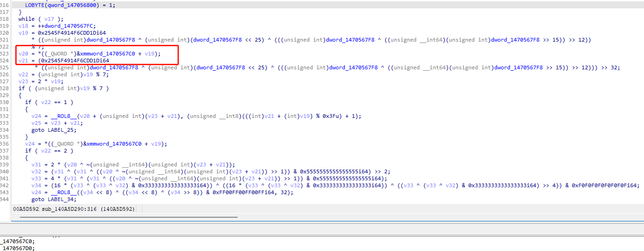Click line number 318 in the gutter
This screenshot has height=251, width=644.
click(5, 19)
